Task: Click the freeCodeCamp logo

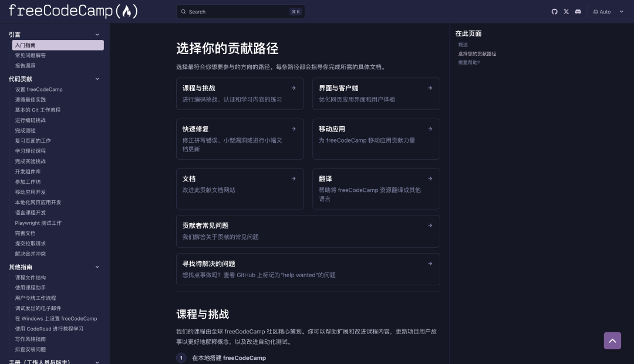Action: (x=73, y=11)
